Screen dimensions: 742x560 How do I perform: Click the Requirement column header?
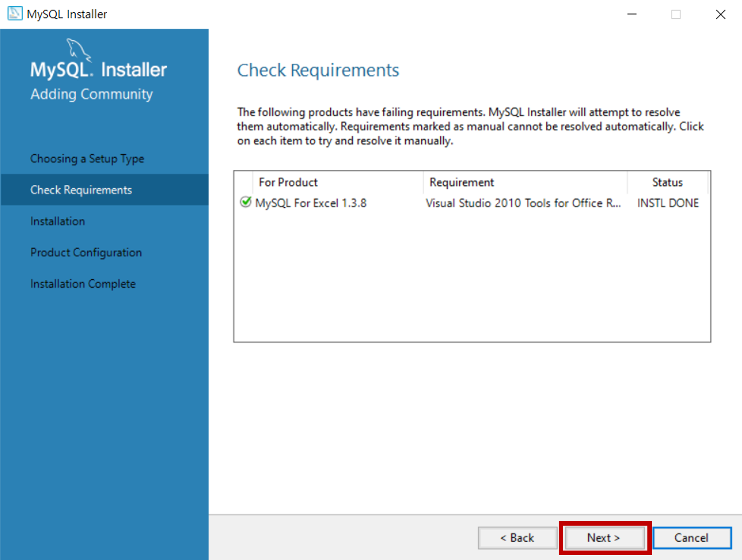[x=525, y=182]
